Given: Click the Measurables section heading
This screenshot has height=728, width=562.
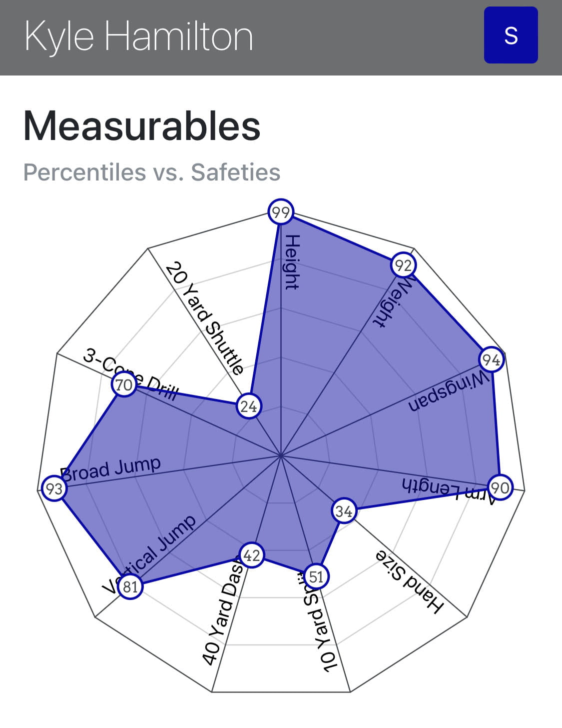Looking at the screenshot, I should click(142, 126).
